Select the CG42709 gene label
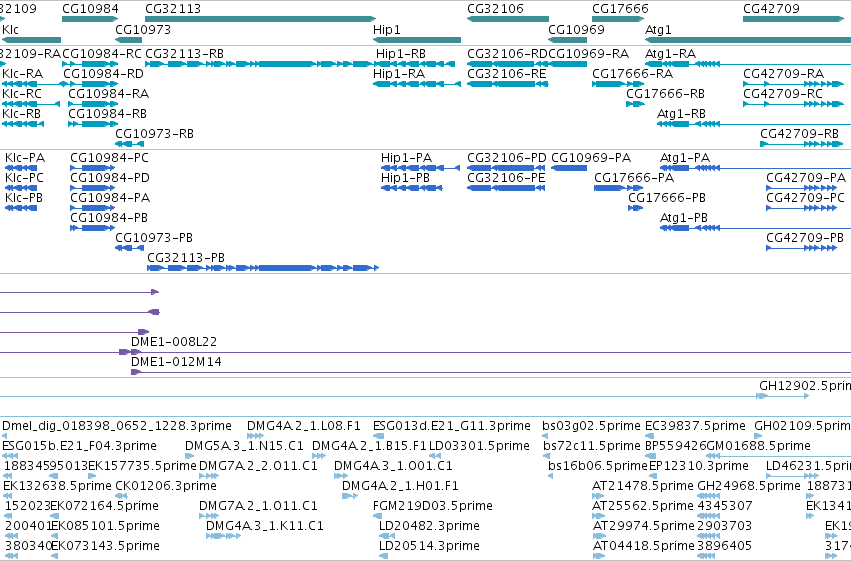 point(771,9)
